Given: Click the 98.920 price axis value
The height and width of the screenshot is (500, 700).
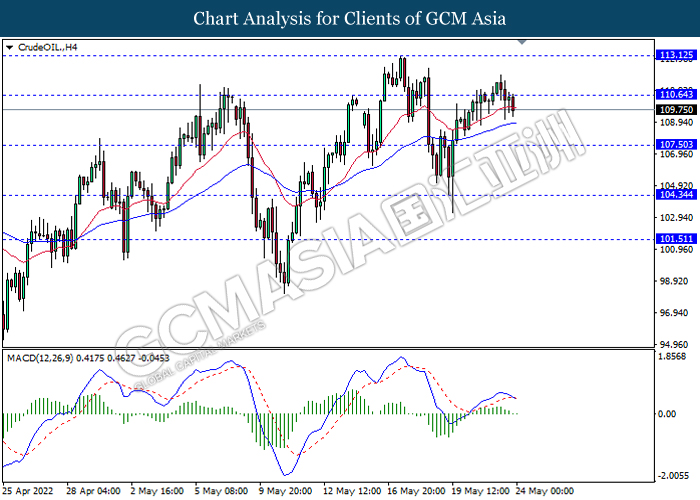Looking at the screenshot, I should point(676,281).
